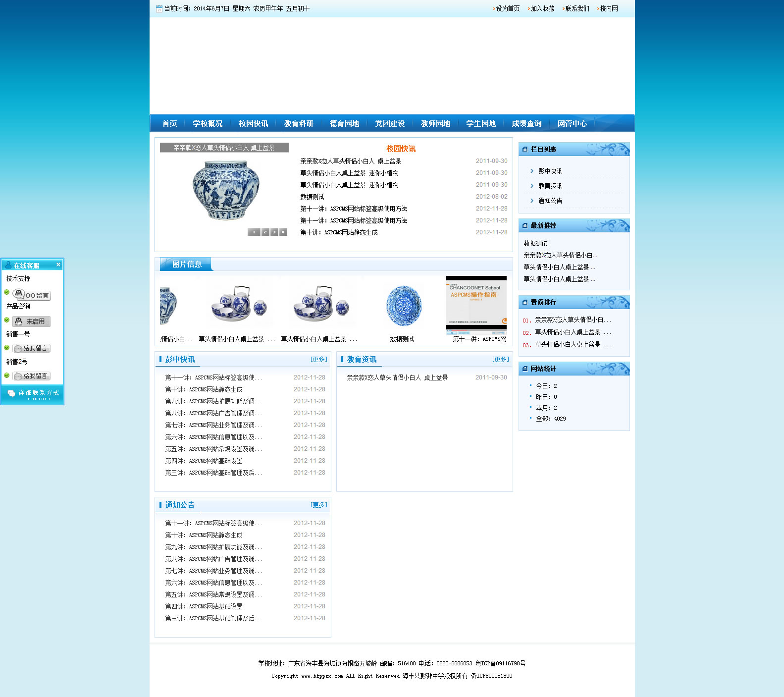The image size is (784, 697).
Task: Expand 更多 in 通知公告 section
Action: (318, 505)
